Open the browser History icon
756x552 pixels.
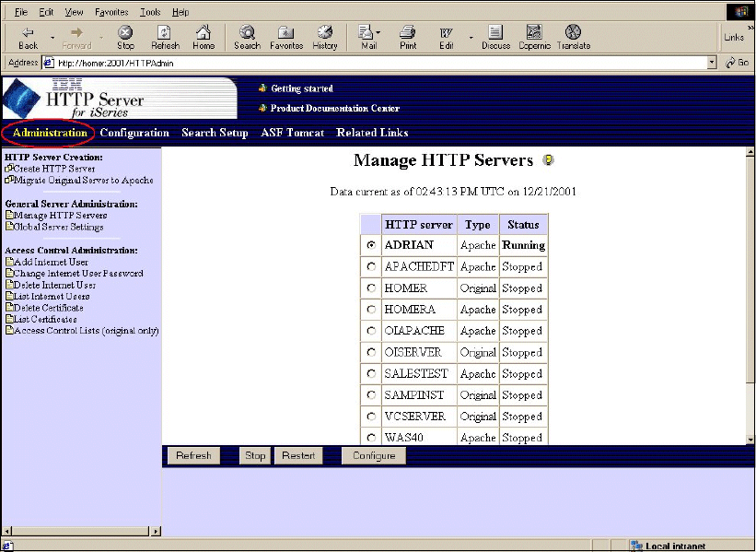(x=324, y=37)
